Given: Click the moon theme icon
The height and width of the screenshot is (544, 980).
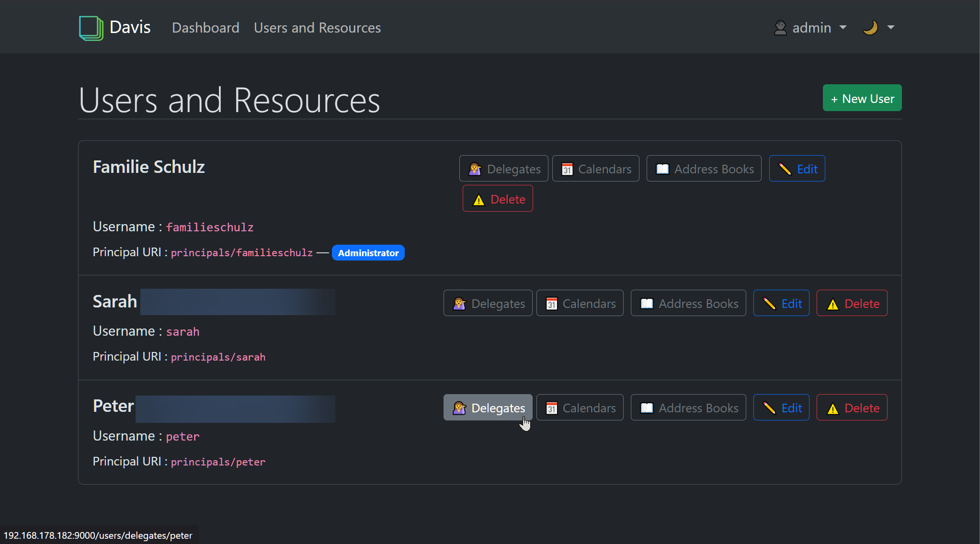Looking at the screenshot, I should point(870,27).
